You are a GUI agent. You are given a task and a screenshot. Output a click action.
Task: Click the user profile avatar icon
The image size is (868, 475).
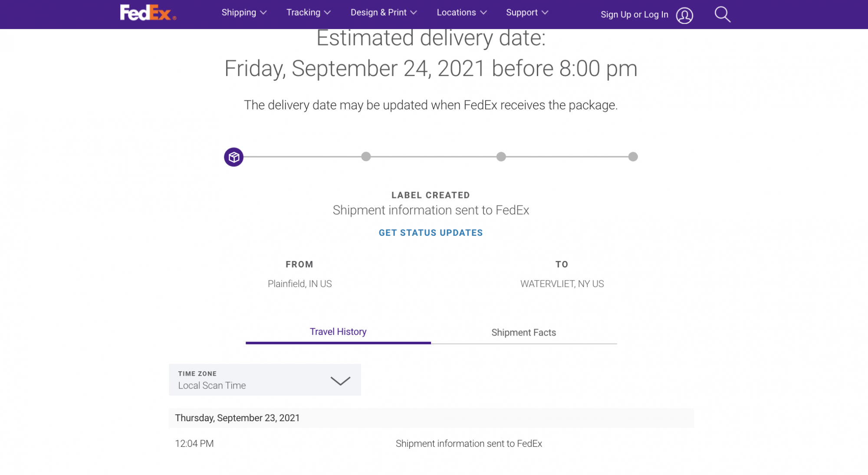click(x=684, y=15)
